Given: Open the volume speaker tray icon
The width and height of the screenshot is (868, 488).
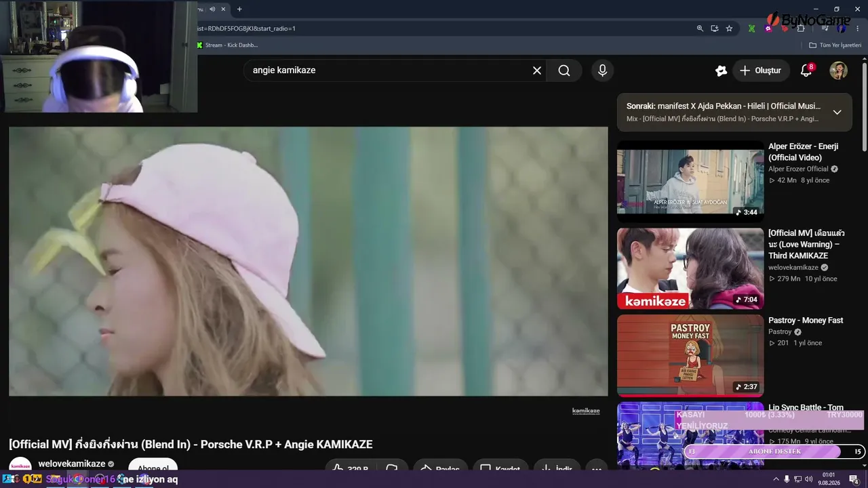Looking at the screenshot, I should pyautogui.click(x=808, y=479).
